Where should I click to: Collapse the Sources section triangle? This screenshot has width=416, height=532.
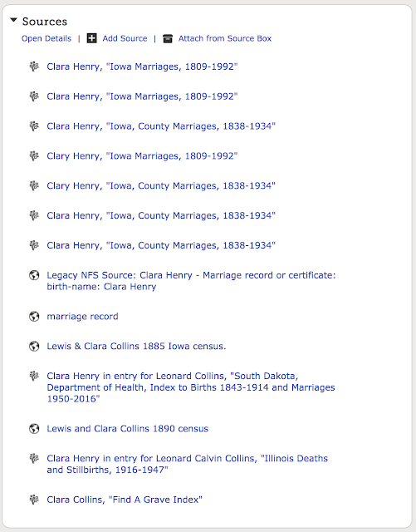[13, 20]
